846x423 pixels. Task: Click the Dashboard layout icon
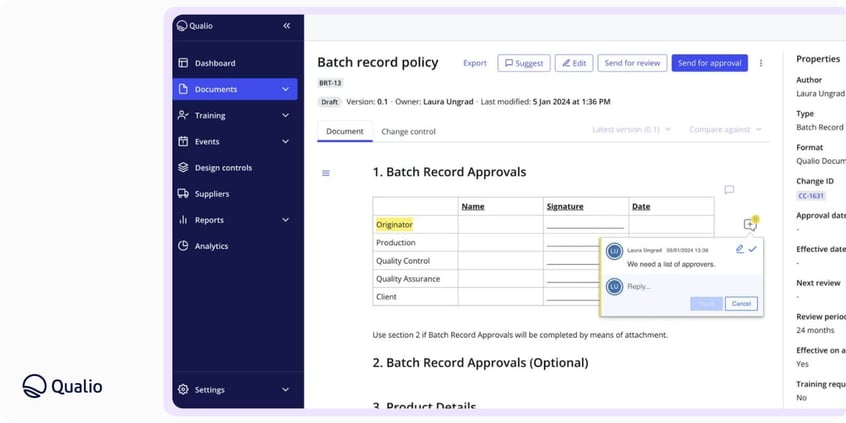click(183, 63)
